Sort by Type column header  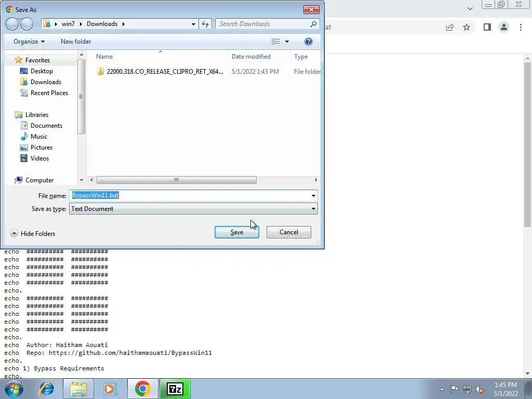pos(301,56)
